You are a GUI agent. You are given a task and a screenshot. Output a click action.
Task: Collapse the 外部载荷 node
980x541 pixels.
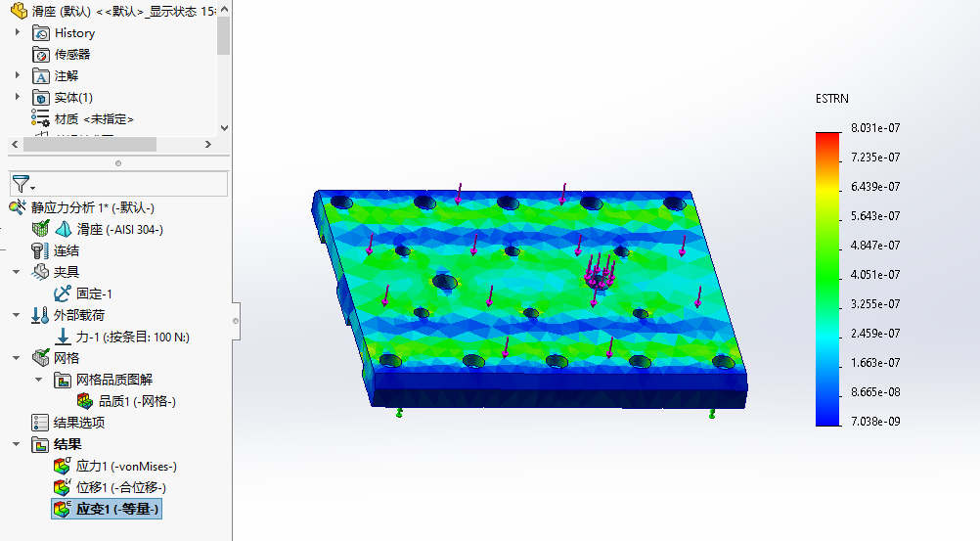click(x=17, y=315)
